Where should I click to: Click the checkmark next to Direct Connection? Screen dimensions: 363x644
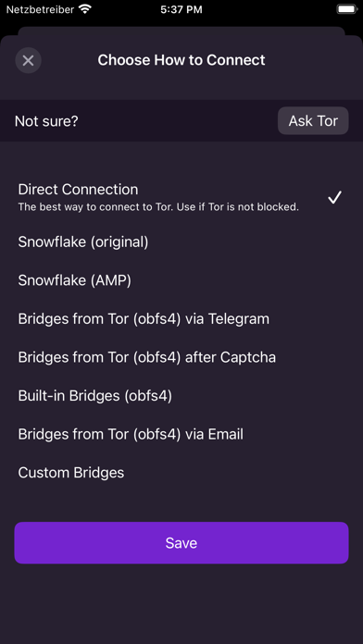(x=334, y=198)
